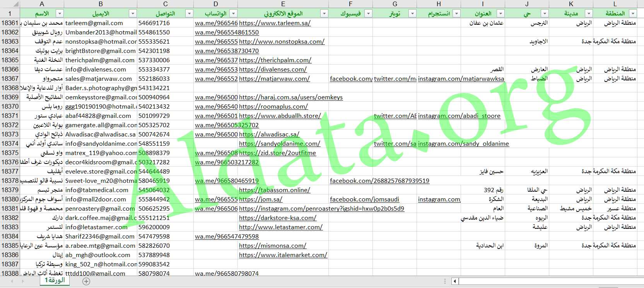This screenshot has height=288, width=644.
Task: Follow the https://zid.store/2outfitme link
Action: [277, 153]
